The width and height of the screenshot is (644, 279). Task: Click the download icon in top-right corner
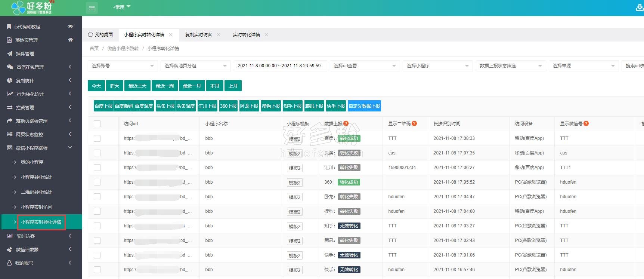pos(639,7)
